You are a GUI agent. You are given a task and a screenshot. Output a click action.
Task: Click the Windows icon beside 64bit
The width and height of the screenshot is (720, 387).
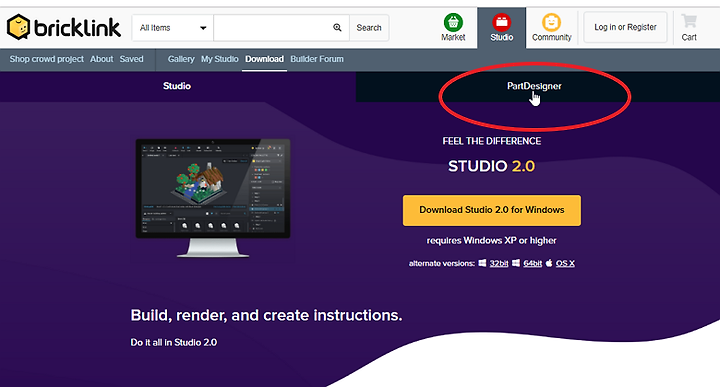(x=516, y=263)
